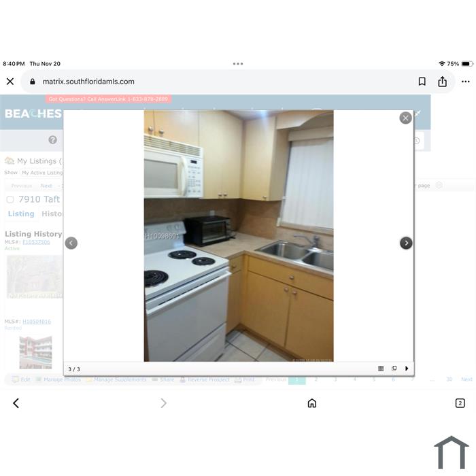Close the browser tab with X
Viewport: 476px width, 476px height.
tap(10, 82)
